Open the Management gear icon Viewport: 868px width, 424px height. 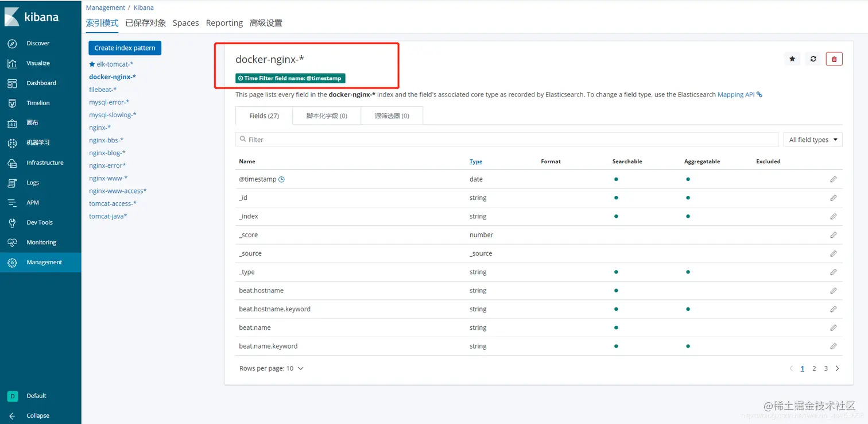(12, 263)
